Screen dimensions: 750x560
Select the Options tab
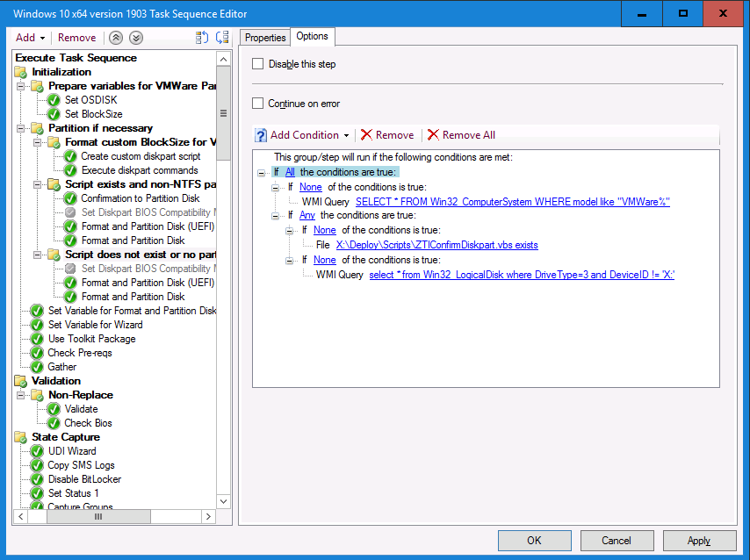tap(312, 36)
